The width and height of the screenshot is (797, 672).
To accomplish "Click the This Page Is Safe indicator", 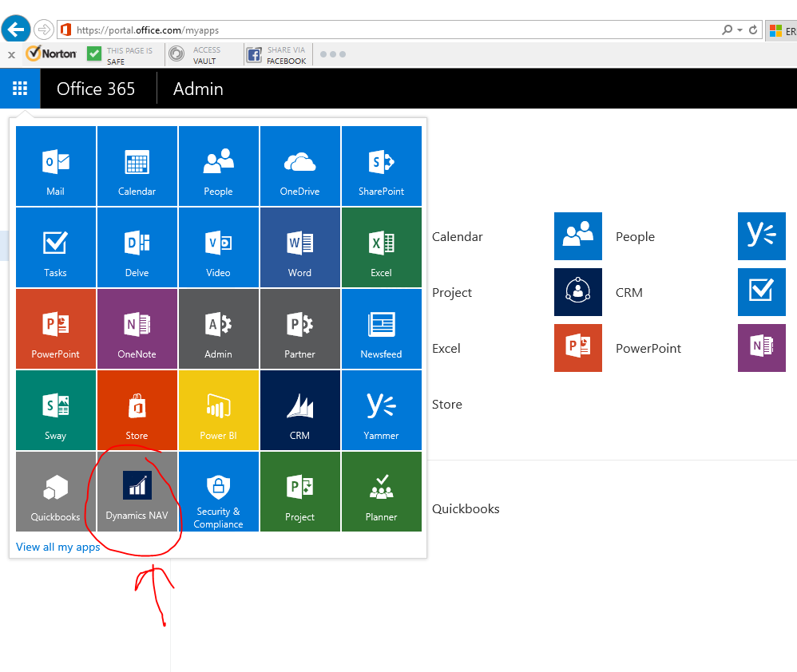I will 120,55.
